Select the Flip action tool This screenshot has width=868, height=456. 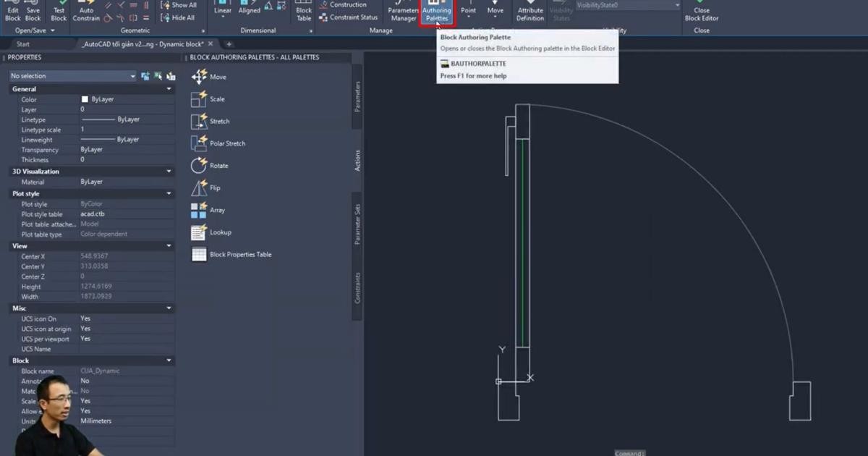pos(214,187)
